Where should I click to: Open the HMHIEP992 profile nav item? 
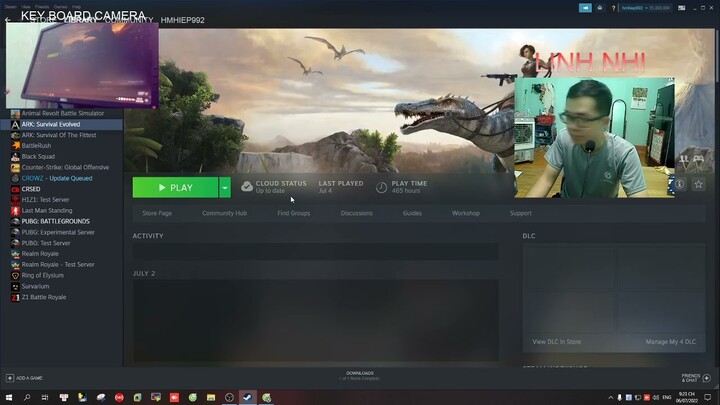tap(183, 20)
